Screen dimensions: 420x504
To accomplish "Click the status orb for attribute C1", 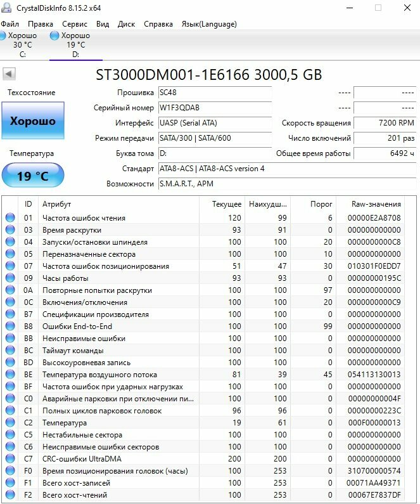I will tap(10, 410).
